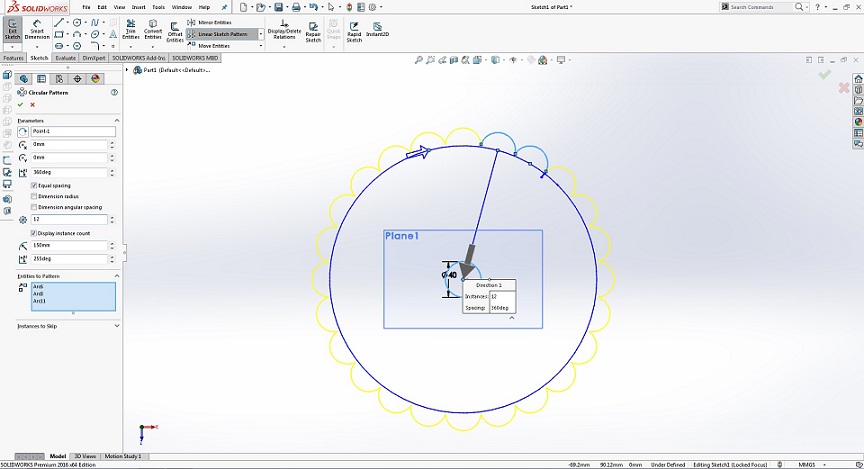Toggle Instant2D
Screen dimensions: 864x469
click(x=377, y=30)
